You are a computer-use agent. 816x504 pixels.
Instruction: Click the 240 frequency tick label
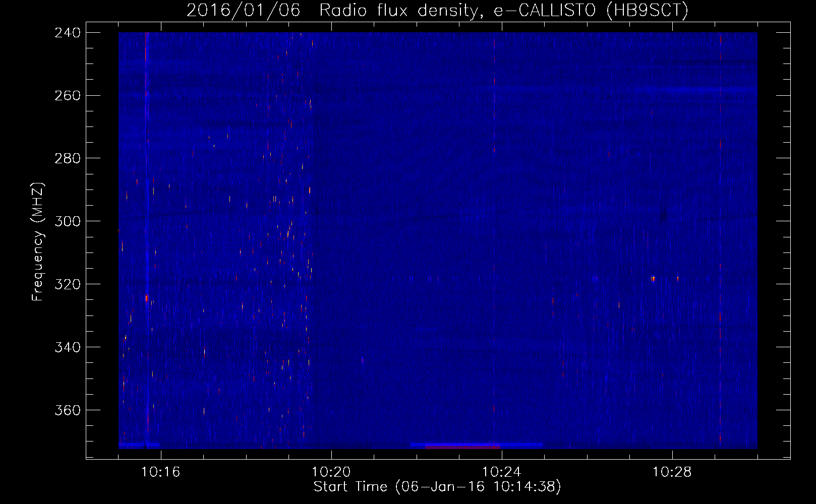pyautogui.click(x=68, y=33)
